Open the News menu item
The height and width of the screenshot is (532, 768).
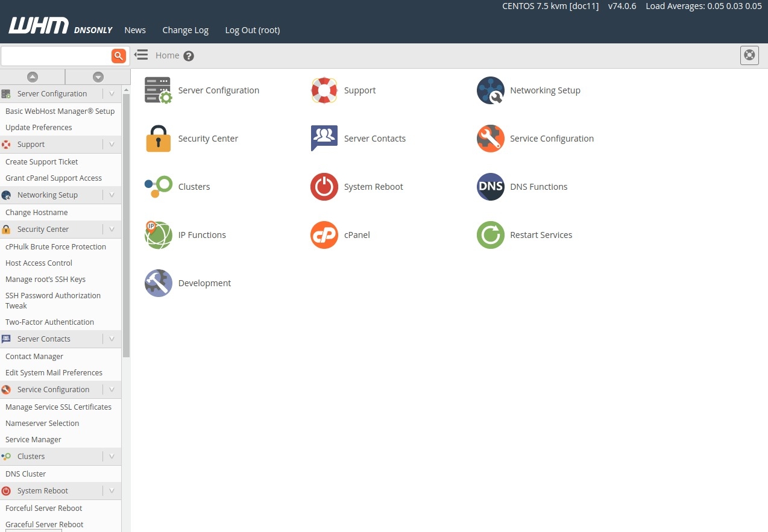coord(135,30)
